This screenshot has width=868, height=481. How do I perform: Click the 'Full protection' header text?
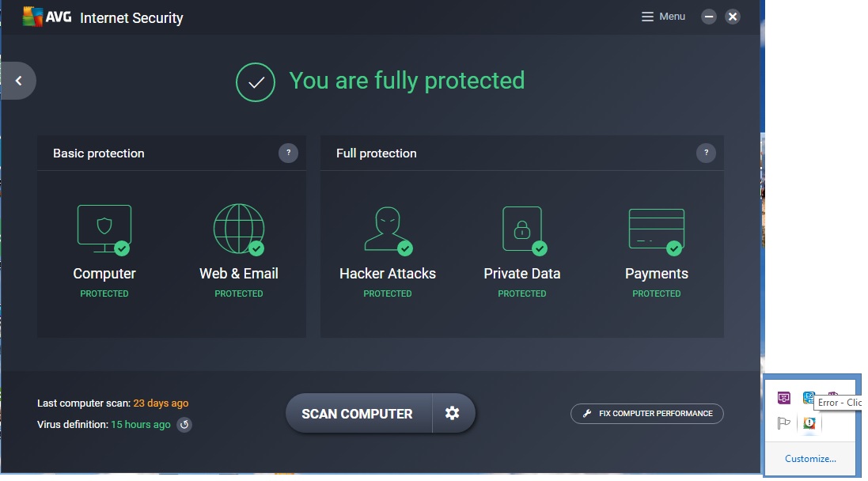377,153
